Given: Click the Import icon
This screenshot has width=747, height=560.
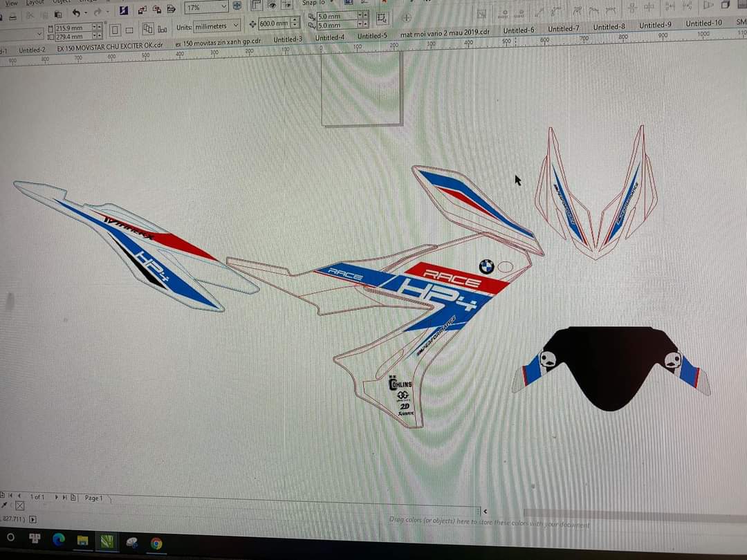Looking at the screenshot, I should 142,10.
